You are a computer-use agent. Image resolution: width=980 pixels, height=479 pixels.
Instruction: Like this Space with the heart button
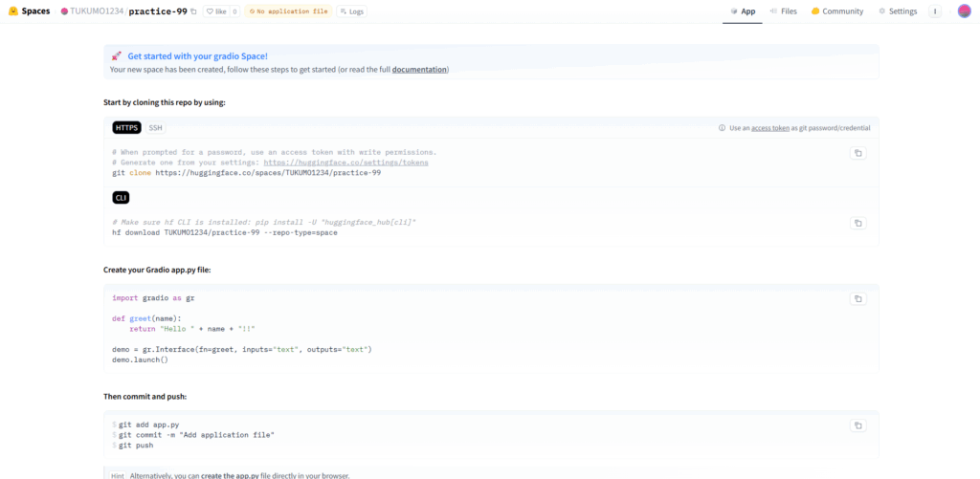(x=215, y=11)
